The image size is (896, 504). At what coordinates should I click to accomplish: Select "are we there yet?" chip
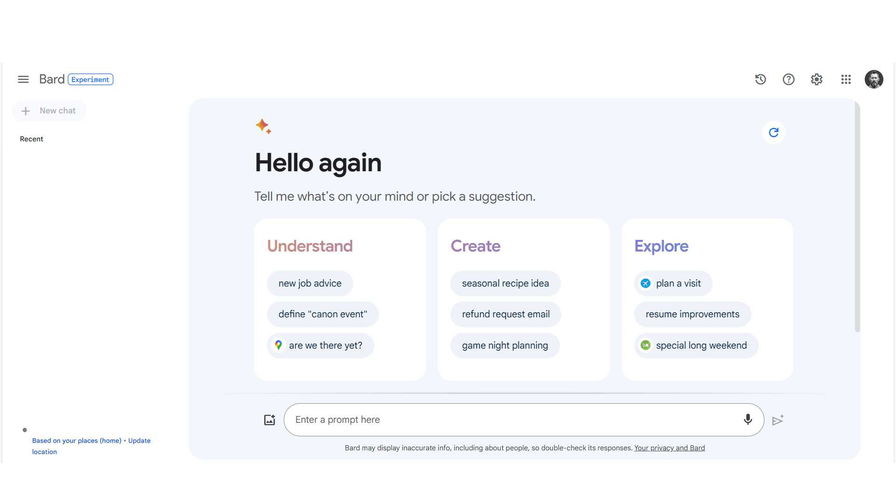pos(321,346)
